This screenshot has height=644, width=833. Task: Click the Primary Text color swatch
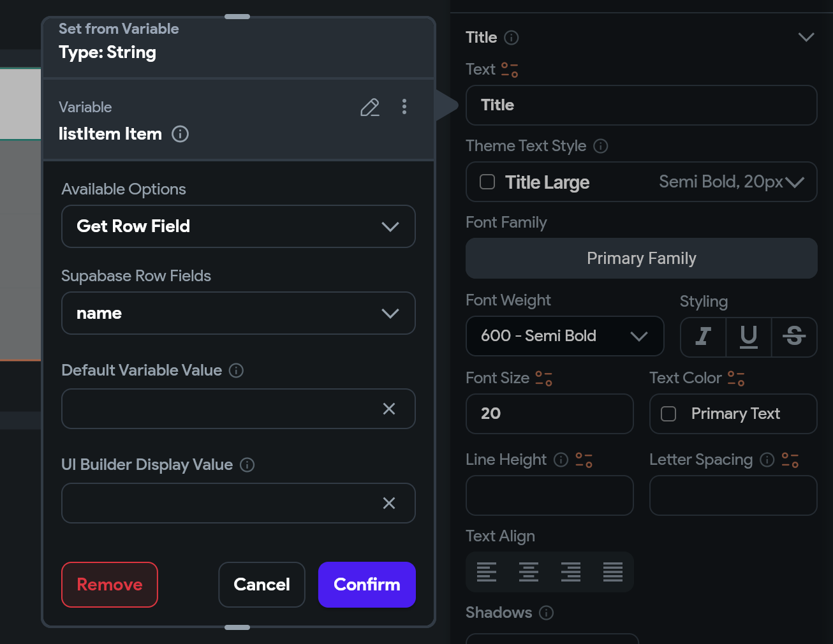(x=668, y=414)
